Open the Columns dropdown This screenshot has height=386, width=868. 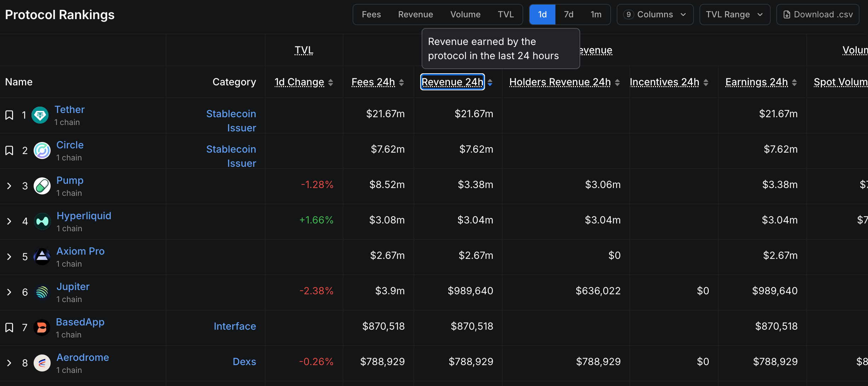click(x=655, y=15)
